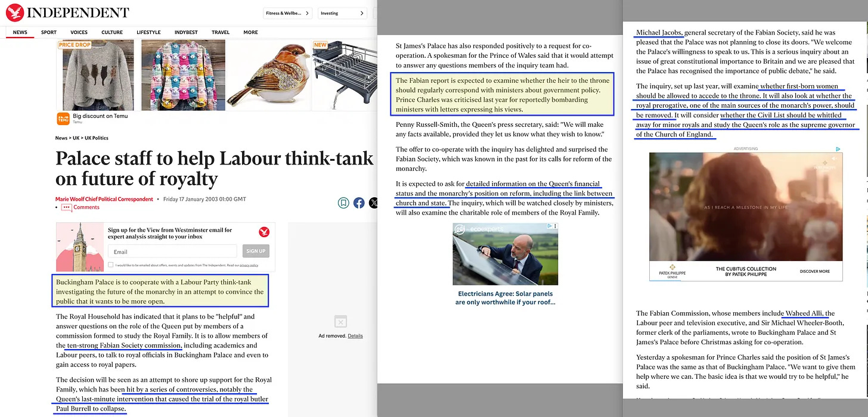Click the ecoexperts solar panels ad caption
Image resolution: width=868 pixels, height=417 pixels.
click(x=506, y=298)
